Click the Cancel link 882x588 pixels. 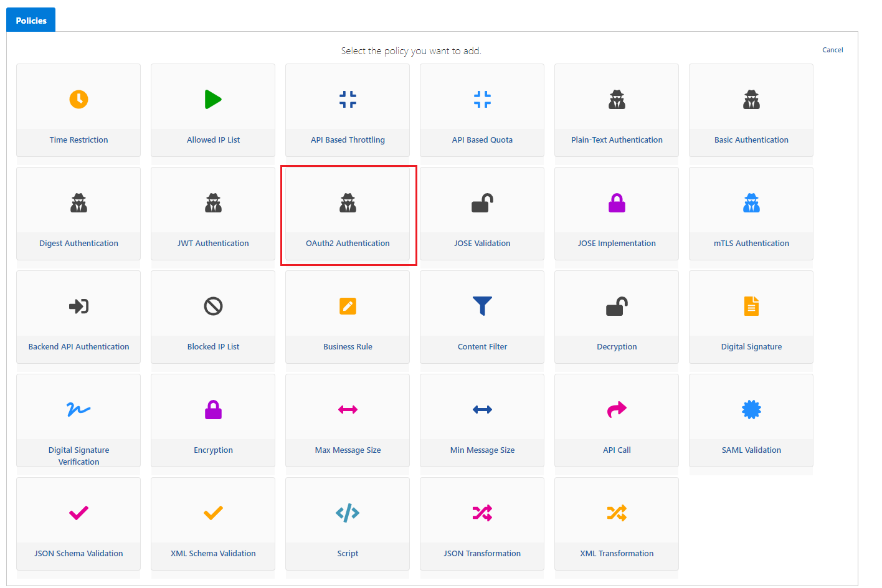point(832,50)
